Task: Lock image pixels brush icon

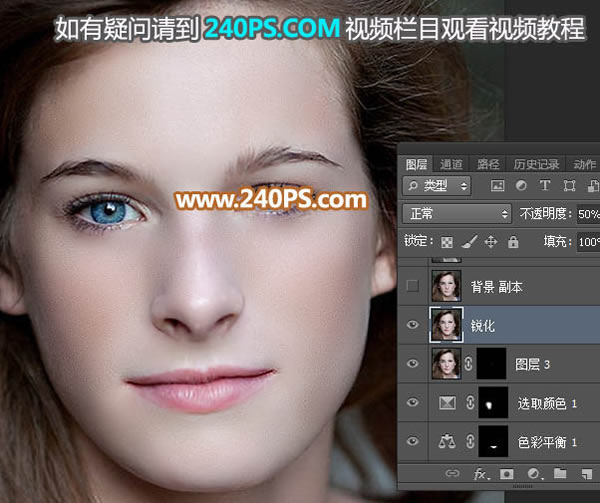Action: [469, 242]
